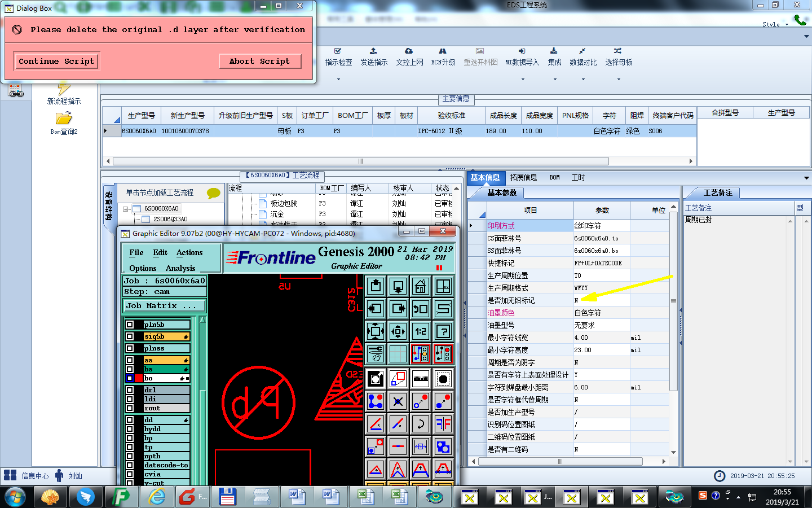Expand the dropdown arrow under 指示检查
Screen dimensions: 812x508
pyautogui.click(x=338, y=79)
